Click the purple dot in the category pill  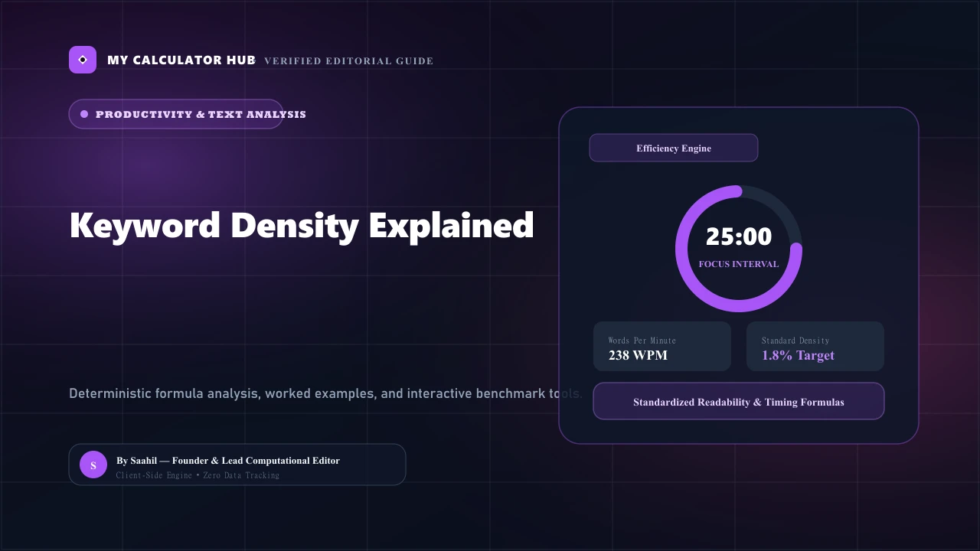[x=84, y=114]
